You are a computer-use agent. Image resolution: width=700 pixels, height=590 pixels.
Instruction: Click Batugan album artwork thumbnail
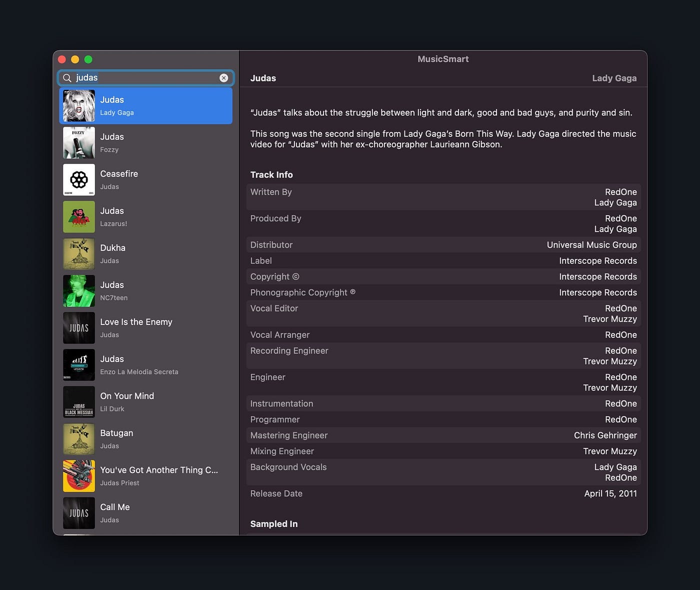79,439
